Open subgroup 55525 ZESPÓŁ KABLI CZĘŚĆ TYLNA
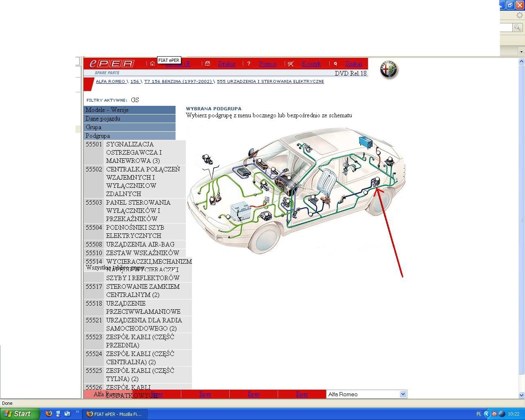This screenshot has height=420, width=525. [x=138, y=374]
